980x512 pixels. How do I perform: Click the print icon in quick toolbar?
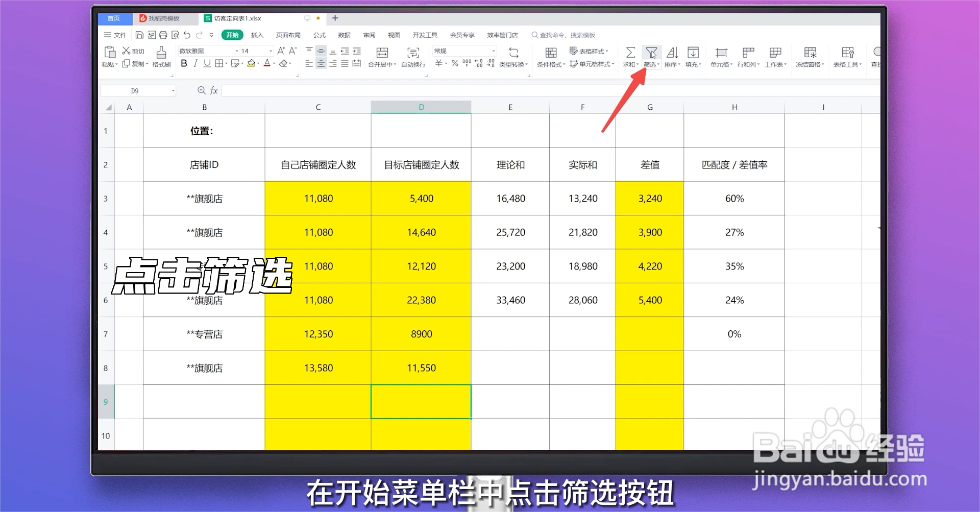(x=163, y=35)
